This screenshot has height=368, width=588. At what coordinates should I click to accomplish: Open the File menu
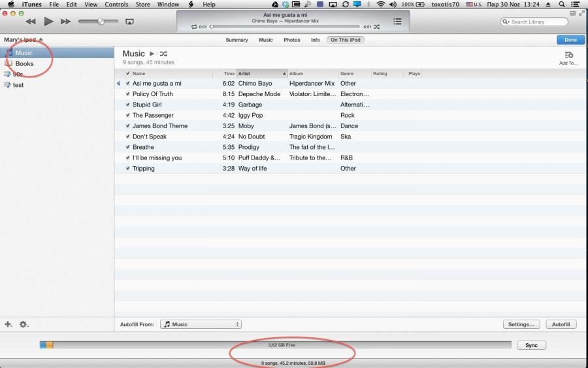coord(54,5)
